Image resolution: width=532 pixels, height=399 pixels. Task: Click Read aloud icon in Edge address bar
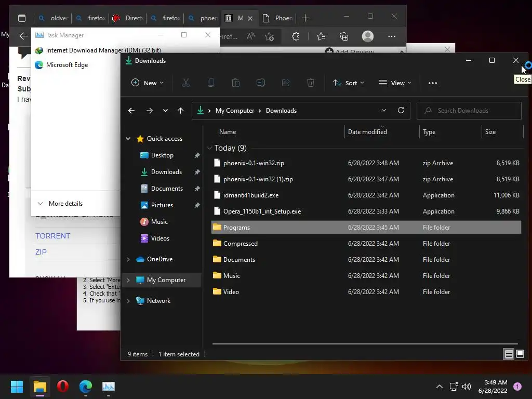(250, 36)
